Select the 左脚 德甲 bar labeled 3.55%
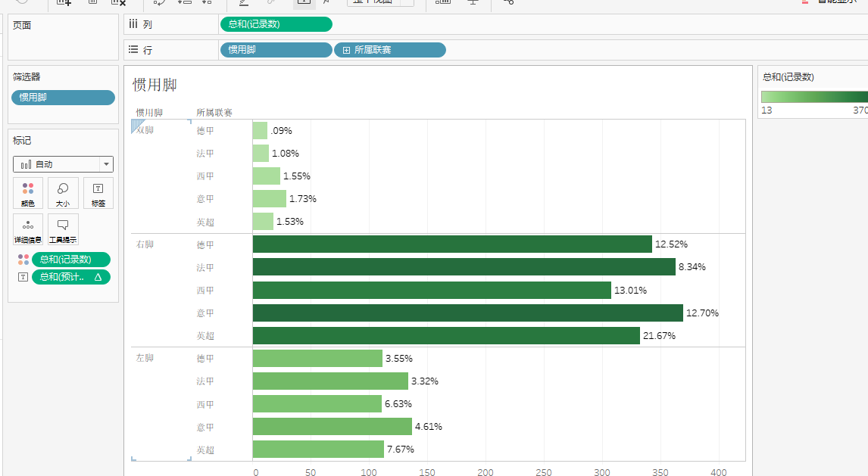This screenshot has height=476, width=868. tap(318, 358)
